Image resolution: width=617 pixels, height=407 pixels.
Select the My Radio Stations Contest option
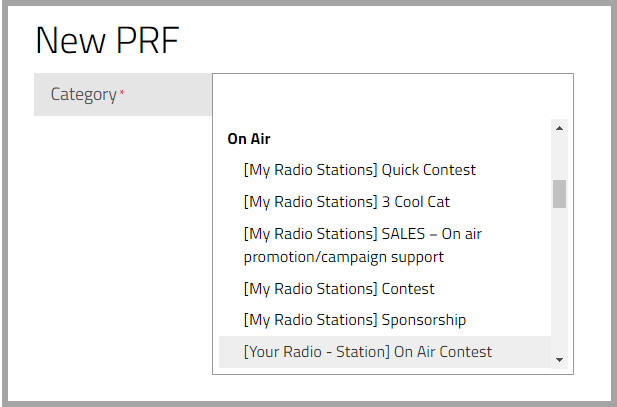338,289
